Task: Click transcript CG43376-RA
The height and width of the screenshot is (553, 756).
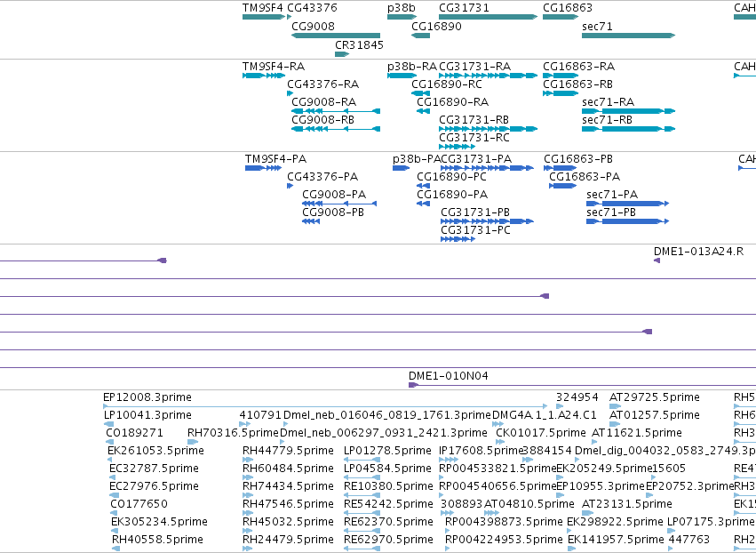Action: click(x=323, y=84)
